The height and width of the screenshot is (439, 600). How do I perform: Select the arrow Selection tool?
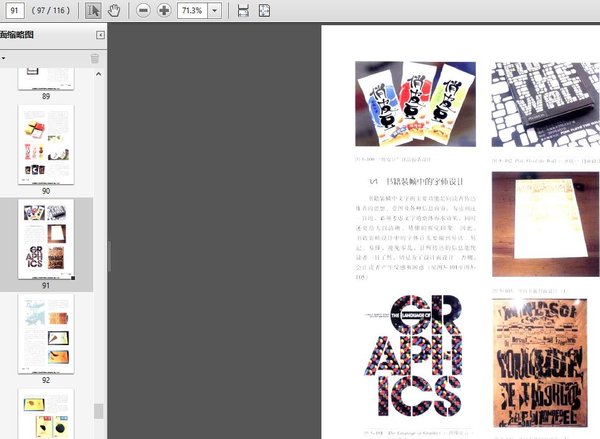click(x=93, y=10)
